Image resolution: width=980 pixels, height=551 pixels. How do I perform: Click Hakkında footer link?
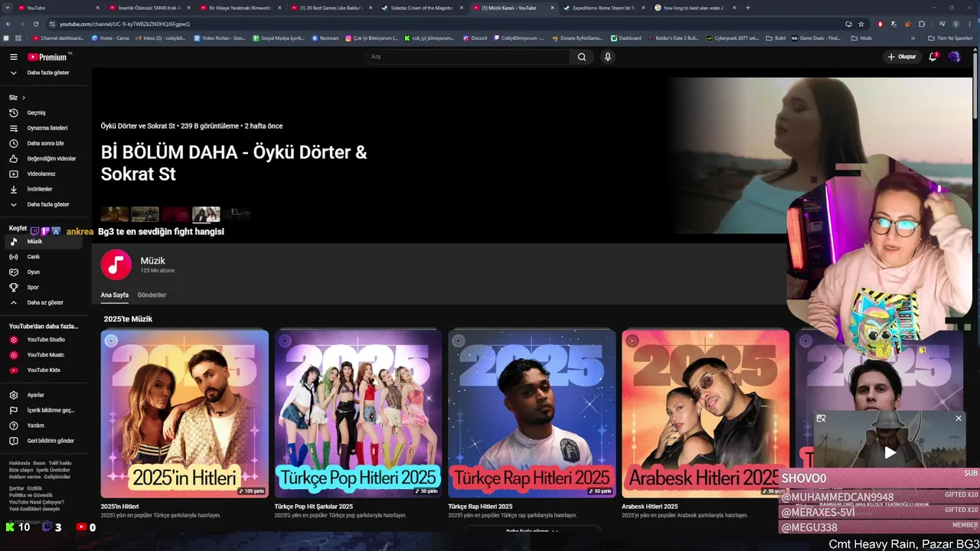pos(20,463)
